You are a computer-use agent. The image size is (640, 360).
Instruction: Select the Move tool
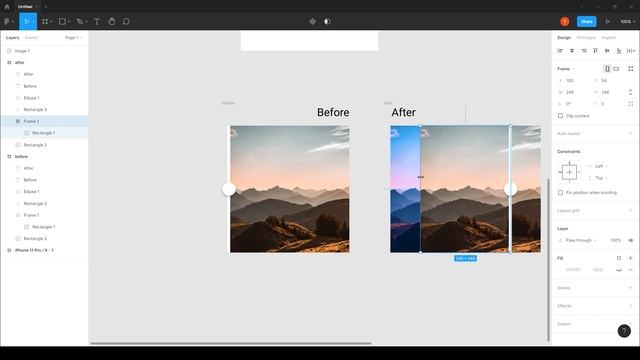pos(27,22)
